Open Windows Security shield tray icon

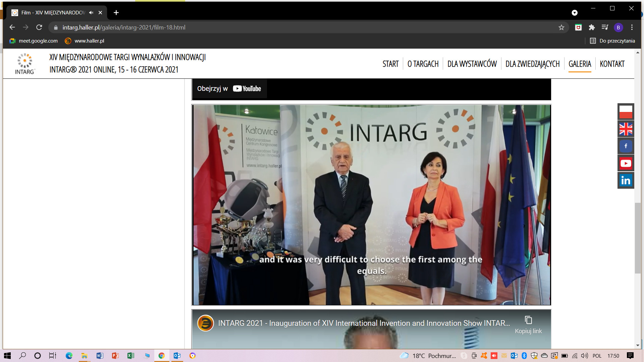point(534,356)
